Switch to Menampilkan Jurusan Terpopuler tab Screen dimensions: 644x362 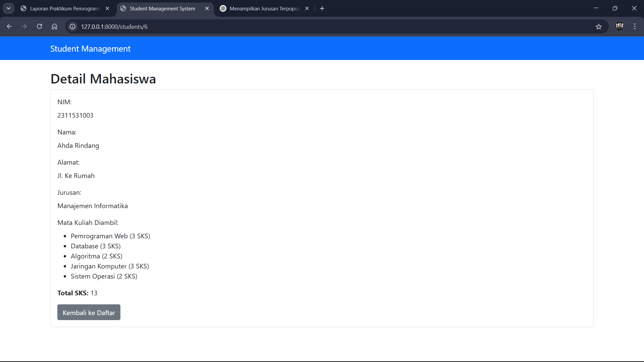click(264, 8)
